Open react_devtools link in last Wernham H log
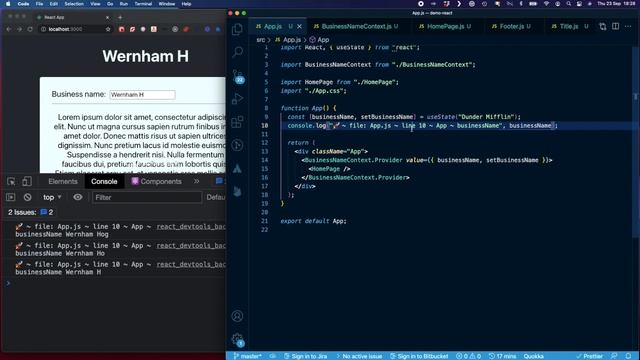The width and height of the screenshot is (640, 360). pos(191,264)
